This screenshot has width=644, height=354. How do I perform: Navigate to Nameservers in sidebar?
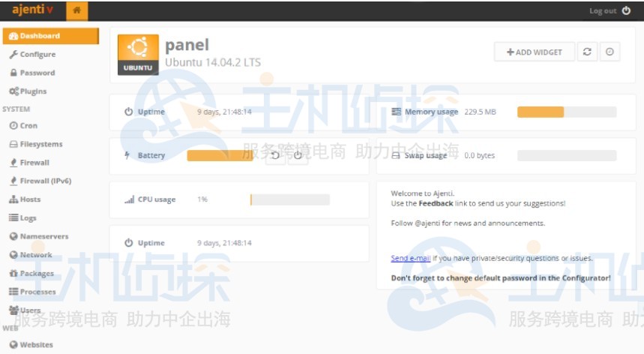[x=43, y=236]
